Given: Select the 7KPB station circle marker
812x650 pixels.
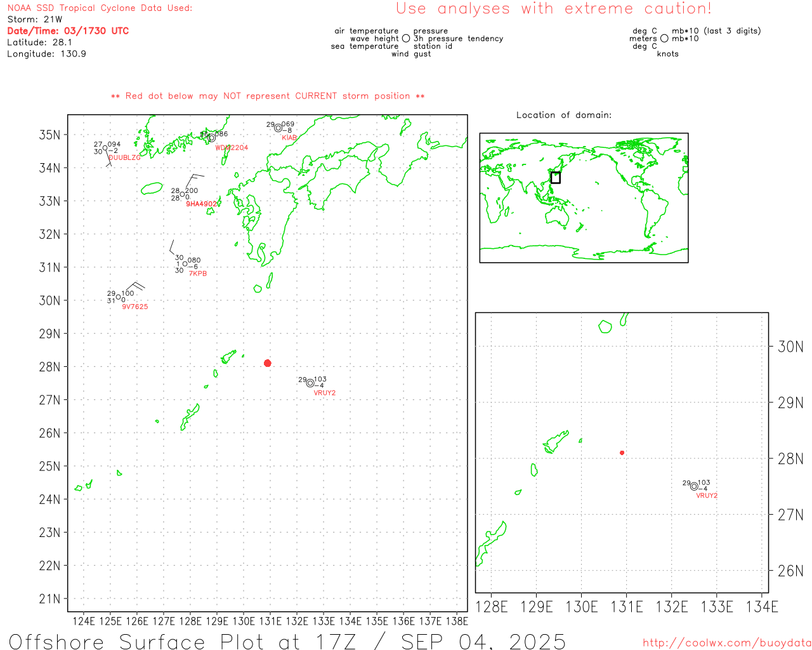Looking at the screenshot, I should click(185, 263).
